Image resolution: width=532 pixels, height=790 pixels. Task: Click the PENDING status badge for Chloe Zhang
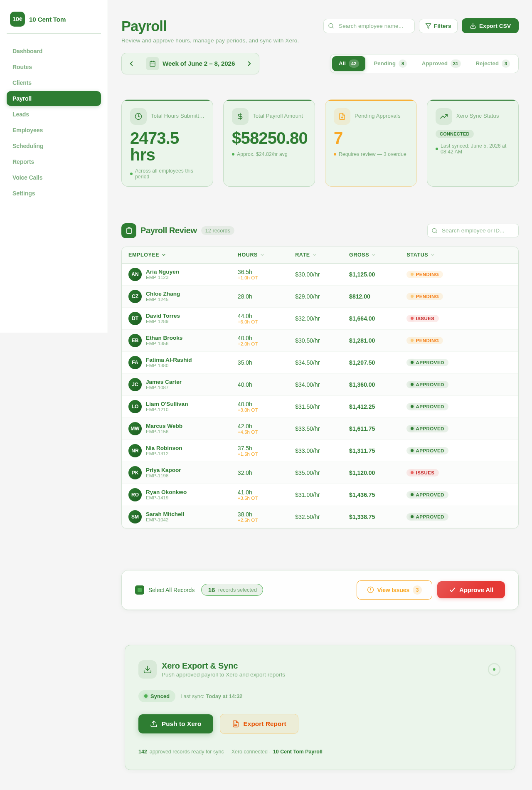tap(425, 296)
